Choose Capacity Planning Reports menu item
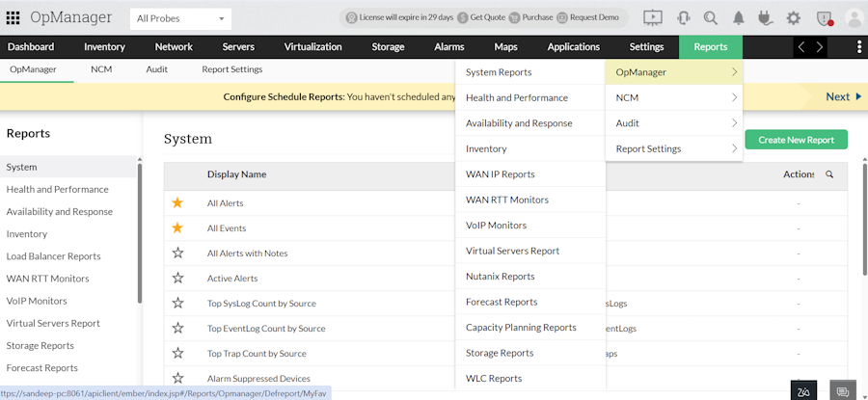The image size is (868, 400). click(x=530, y=327)
